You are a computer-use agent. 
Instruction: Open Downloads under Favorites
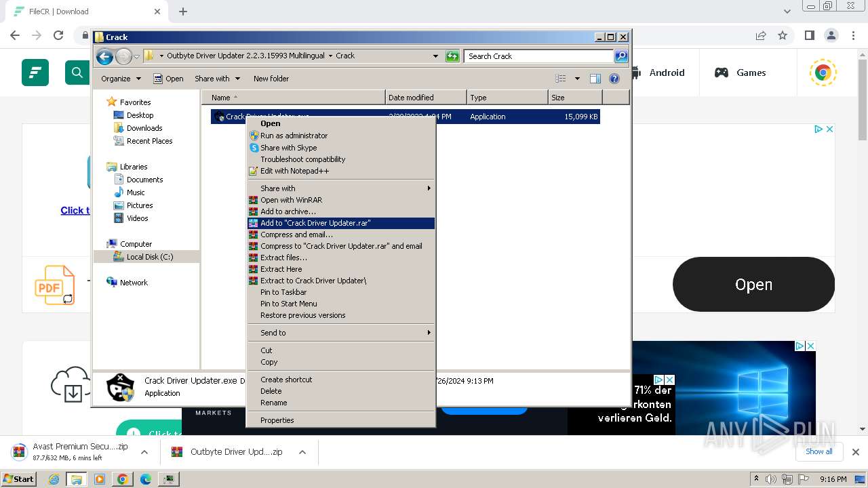144,128
